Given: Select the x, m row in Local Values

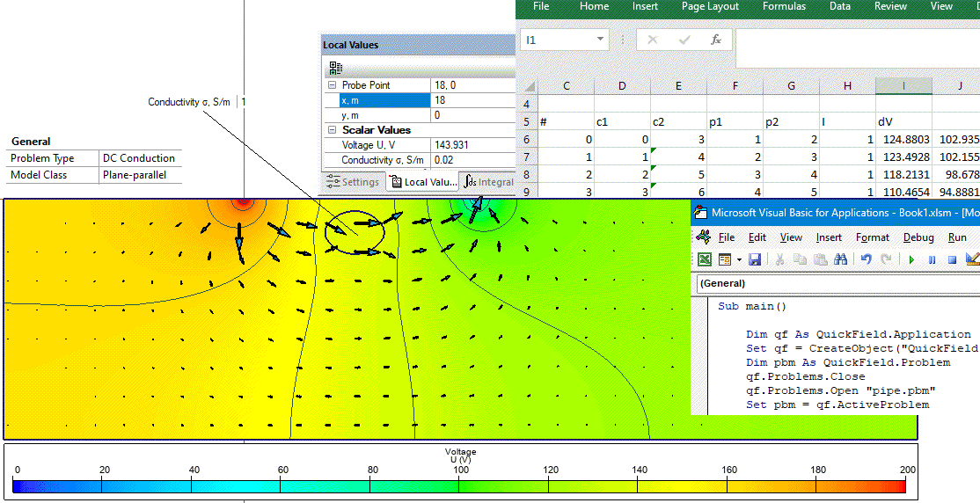Looking at the screenshot, I should (x=420, y=100).
